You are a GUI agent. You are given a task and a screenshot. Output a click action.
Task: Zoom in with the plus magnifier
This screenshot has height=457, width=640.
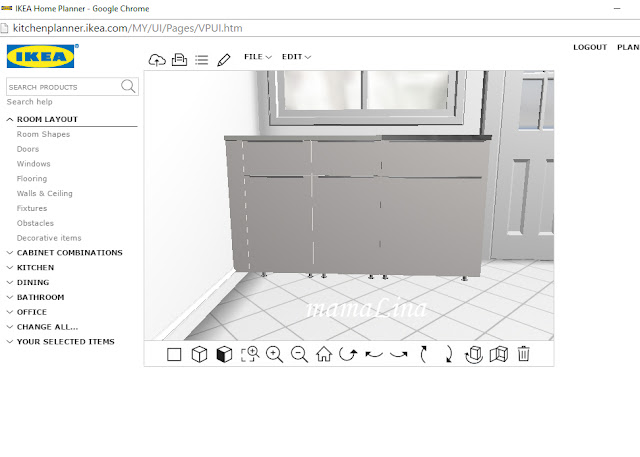pos(274,354)
